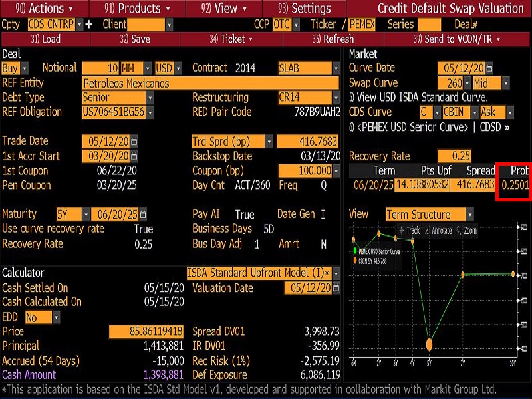This screenshot has width=532, height=399.
Task: Open the Settings menu
Action: click(x=305, y=9)
